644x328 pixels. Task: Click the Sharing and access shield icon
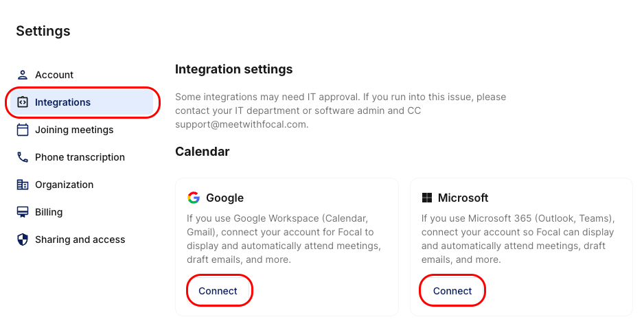23,239
